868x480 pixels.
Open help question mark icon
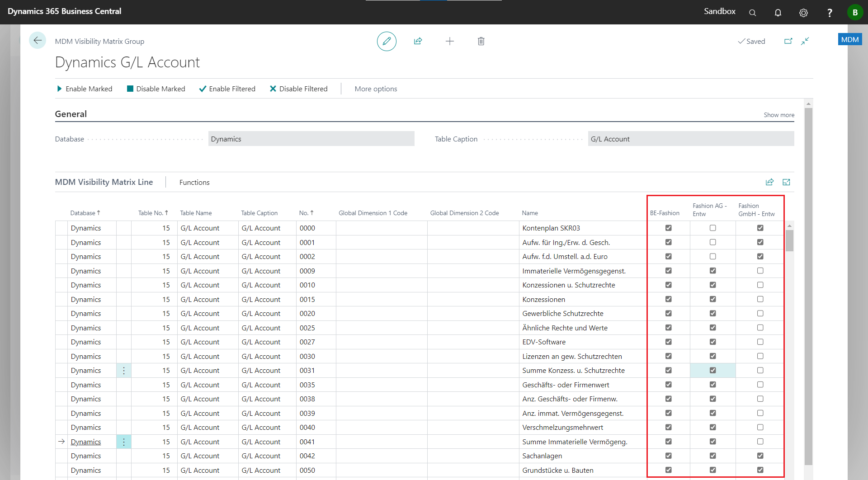coord(830,13)
